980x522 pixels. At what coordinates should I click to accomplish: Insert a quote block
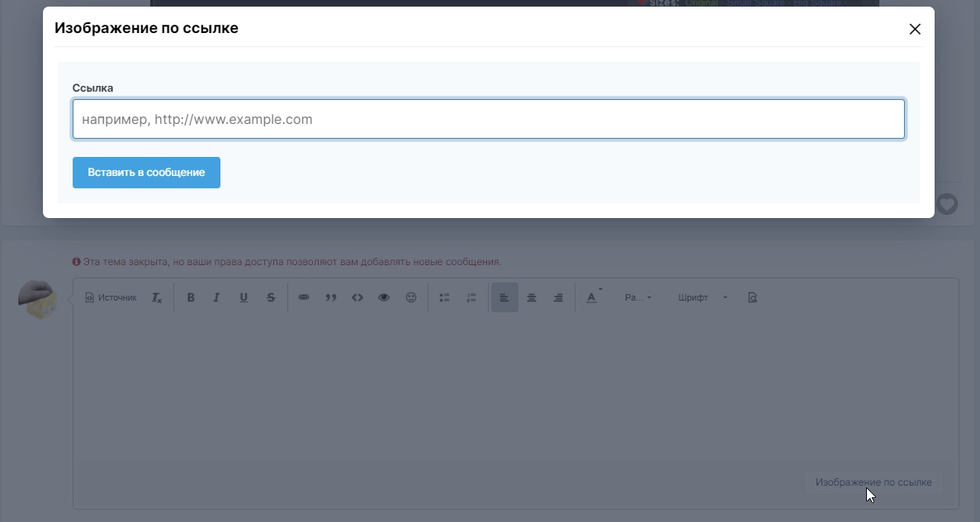click(x=330, y=297)
